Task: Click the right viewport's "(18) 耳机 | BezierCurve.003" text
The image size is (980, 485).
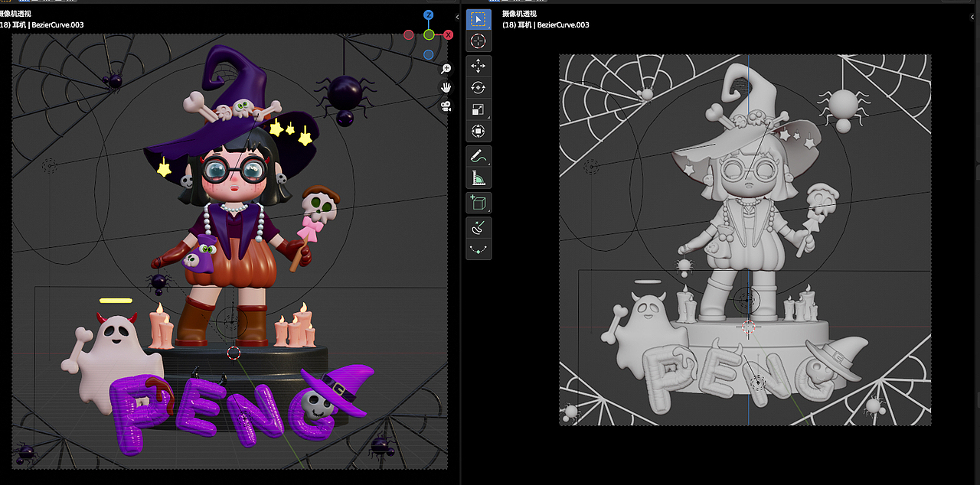Action: coord(545,24)
